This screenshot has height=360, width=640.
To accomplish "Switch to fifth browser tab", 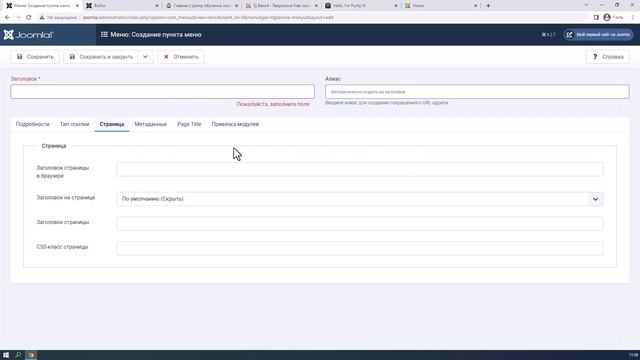I will (360, 6).
